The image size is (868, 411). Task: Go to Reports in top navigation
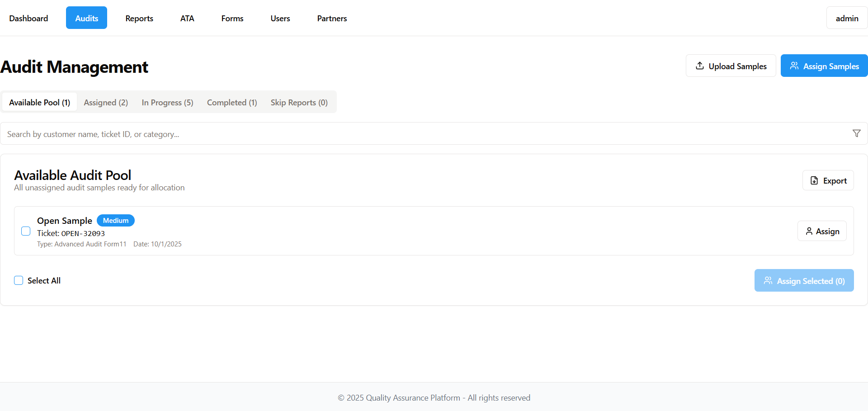coord(139,18)
